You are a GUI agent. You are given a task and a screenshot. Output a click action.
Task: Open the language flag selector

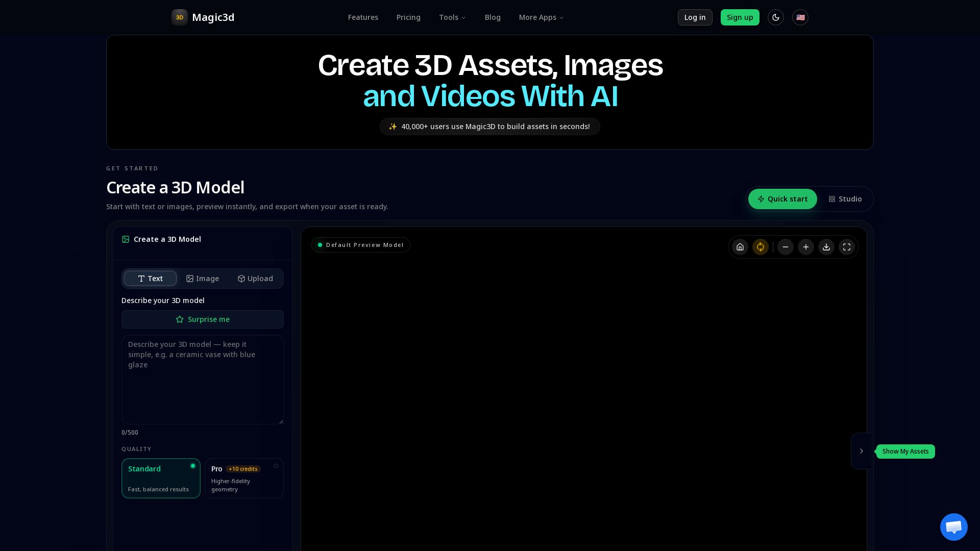(800, 17)
